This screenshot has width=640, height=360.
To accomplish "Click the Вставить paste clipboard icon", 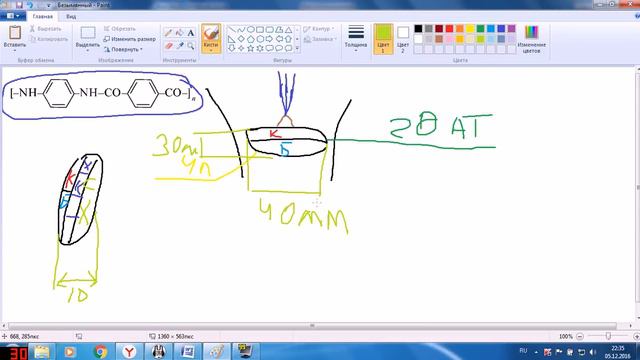I will click(15, 33).
